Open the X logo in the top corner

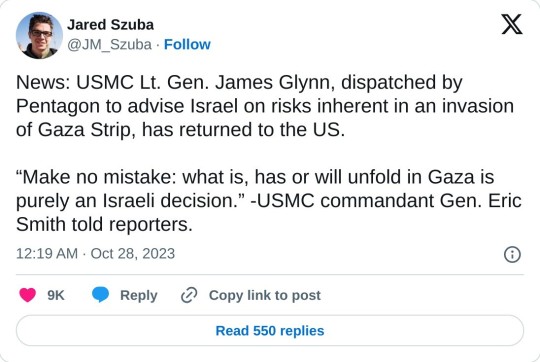click(x=512, y=24)
